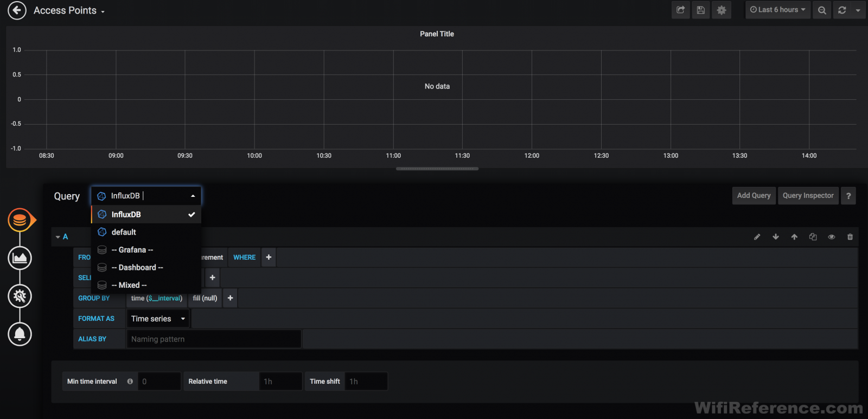This screenshot has width=868, height=419.
Task: Go back using the arrow icon
Action: click(x=17, y=10)
